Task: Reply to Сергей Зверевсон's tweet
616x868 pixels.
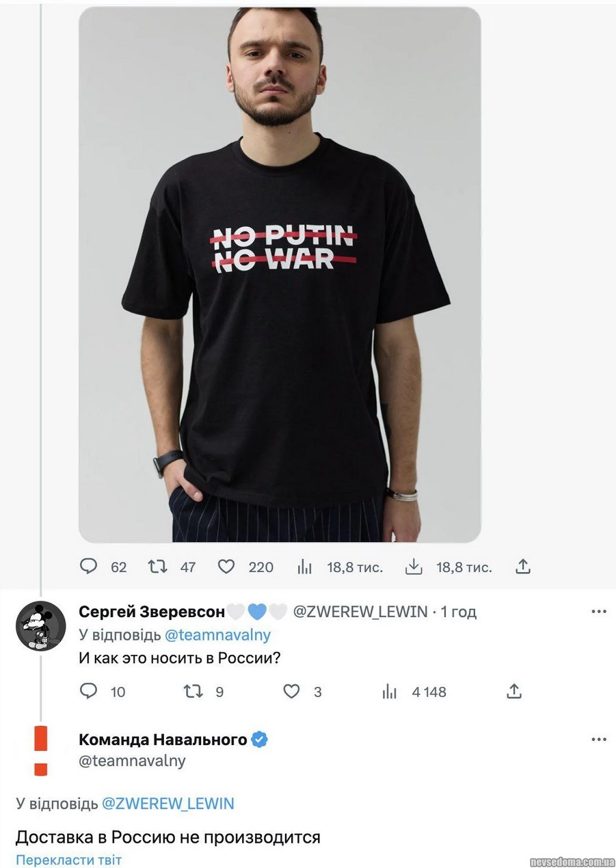Action: tap(89, 692)
